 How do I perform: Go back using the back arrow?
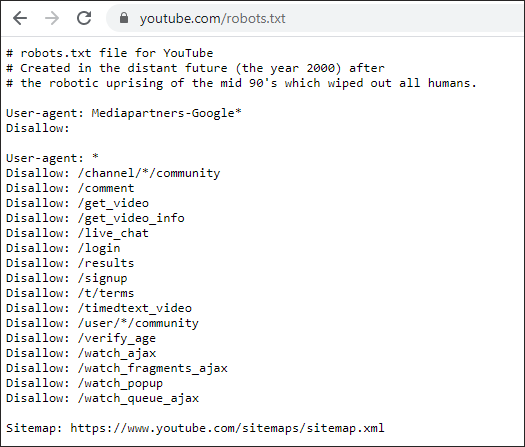[x=20, y=18]
